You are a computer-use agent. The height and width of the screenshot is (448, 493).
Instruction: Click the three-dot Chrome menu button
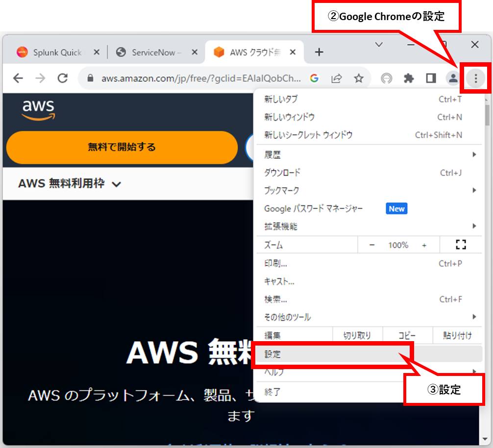(475, 78)
